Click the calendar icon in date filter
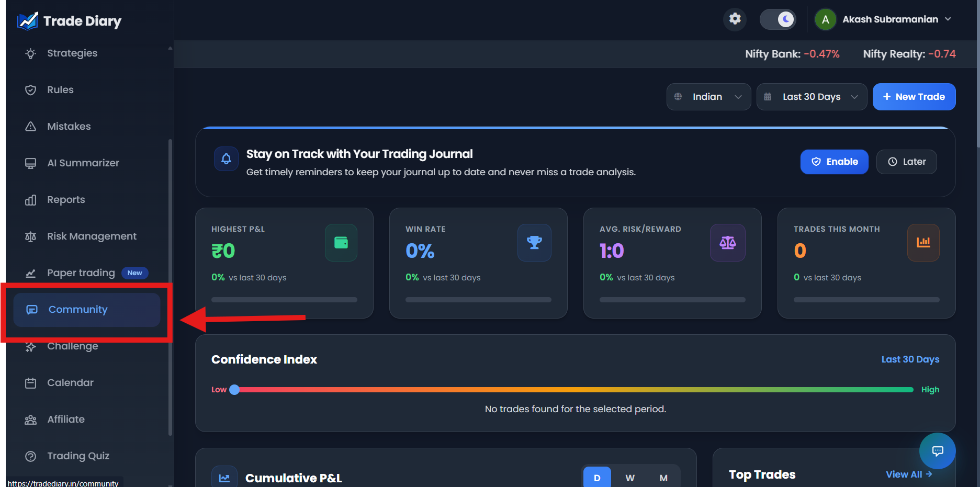 tap(768, 97)
